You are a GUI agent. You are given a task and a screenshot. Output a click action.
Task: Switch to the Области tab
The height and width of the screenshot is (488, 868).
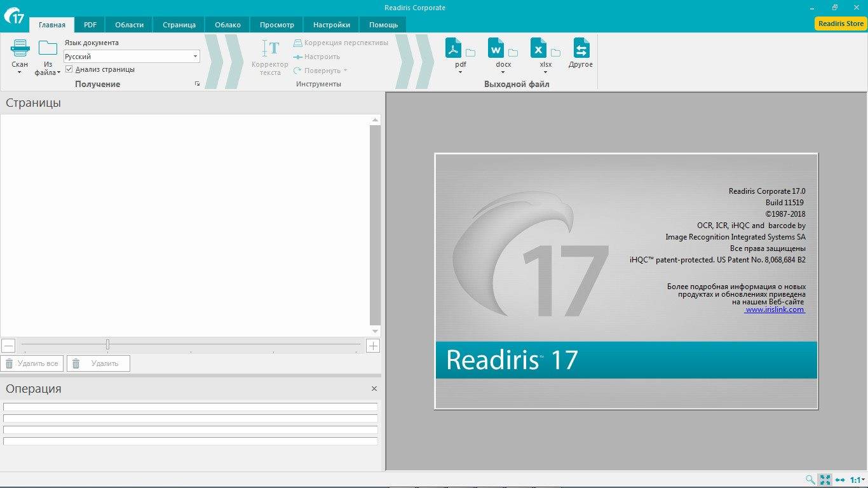tap(129, 25)
